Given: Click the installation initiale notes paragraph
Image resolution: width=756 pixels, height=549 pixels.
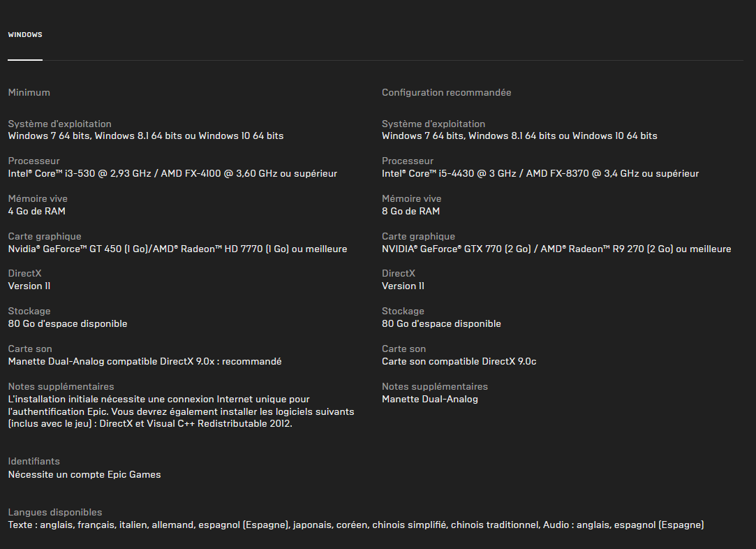Looking at the screenshot, I should 181,411.
